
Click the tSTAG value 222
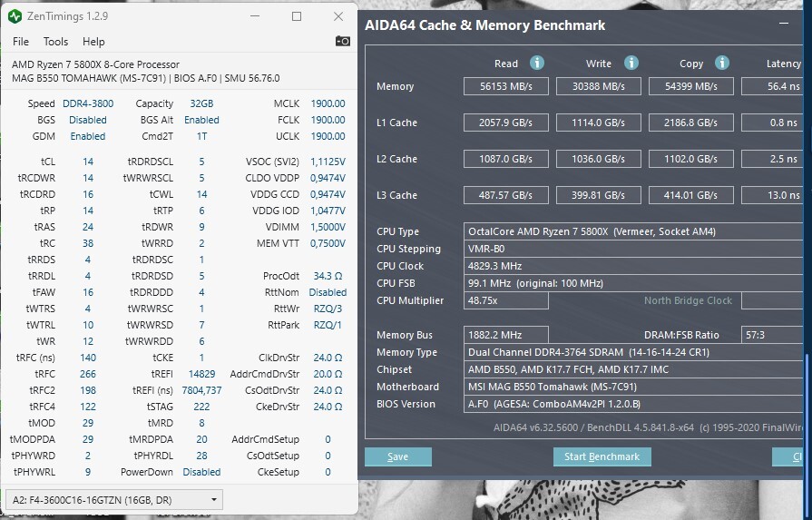[201, 407]
